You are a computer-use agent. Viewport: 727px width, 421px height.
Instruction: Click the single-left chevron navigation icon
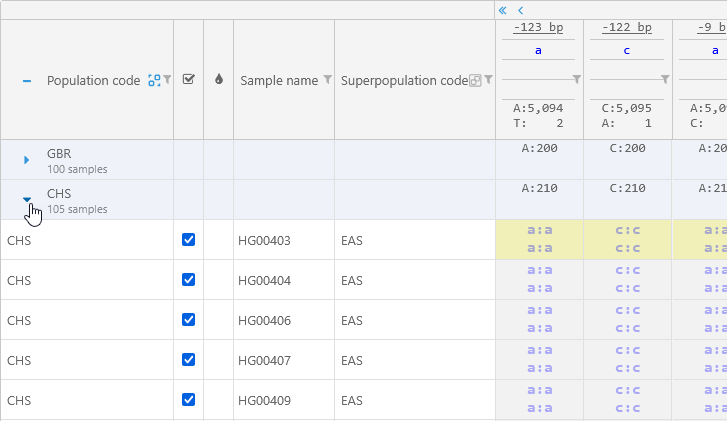pos(521,10)
